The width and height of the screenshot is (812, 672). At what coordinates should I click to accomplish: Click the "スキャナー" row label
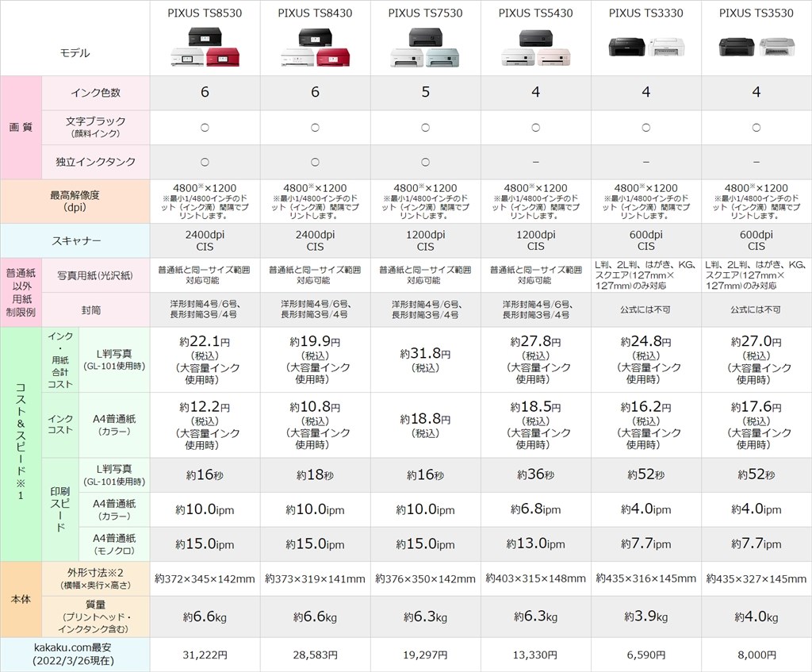76,240
